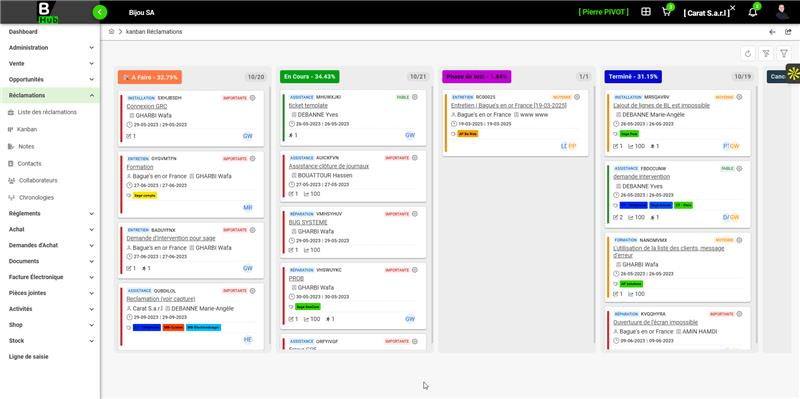Expand the Règlements menu

tap(50, 213)
